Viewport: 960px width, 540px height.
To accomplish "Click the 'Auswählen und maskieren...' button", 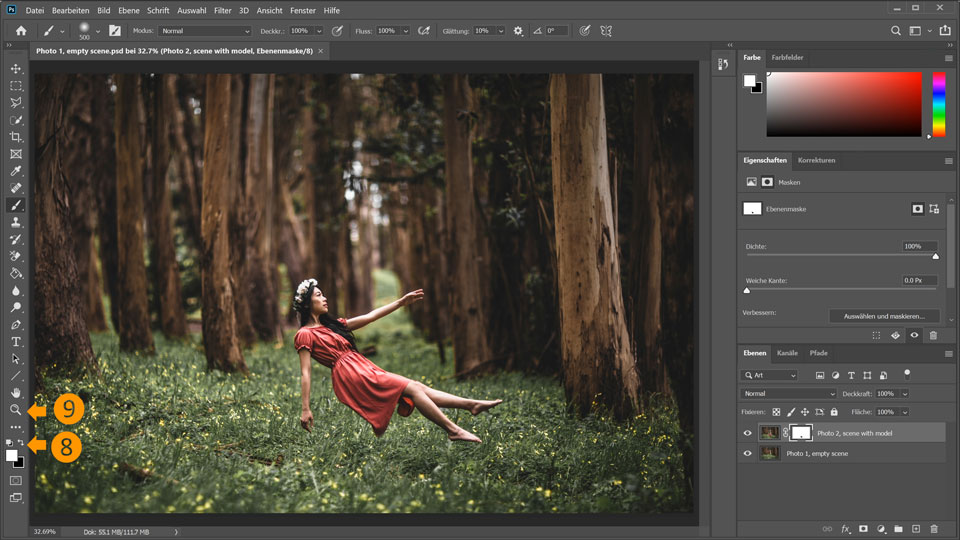I will [x=883, y=316].
